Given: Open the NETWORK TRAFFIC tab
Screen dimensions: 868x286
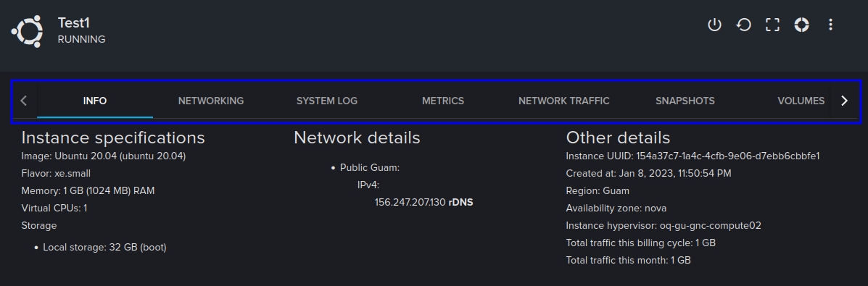Looking at the screenshot, I should (x=563, y=101).
